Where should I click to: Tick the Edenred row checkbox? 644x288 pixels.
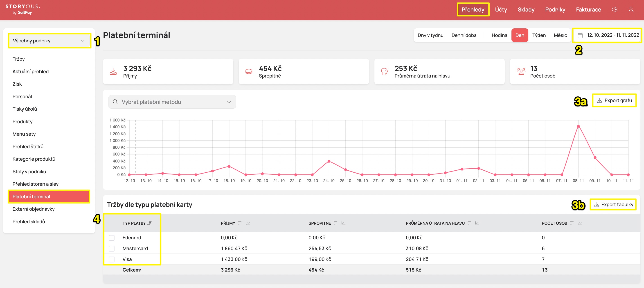tap(112, 238)
